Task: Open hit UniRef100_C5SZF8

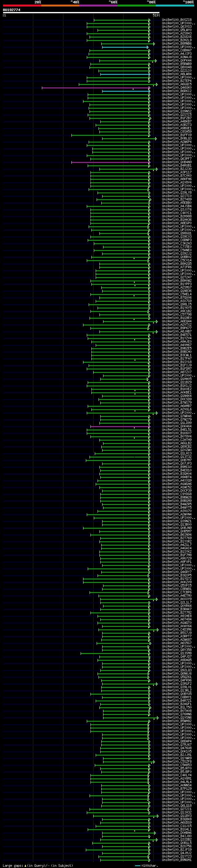Action: 177,761
